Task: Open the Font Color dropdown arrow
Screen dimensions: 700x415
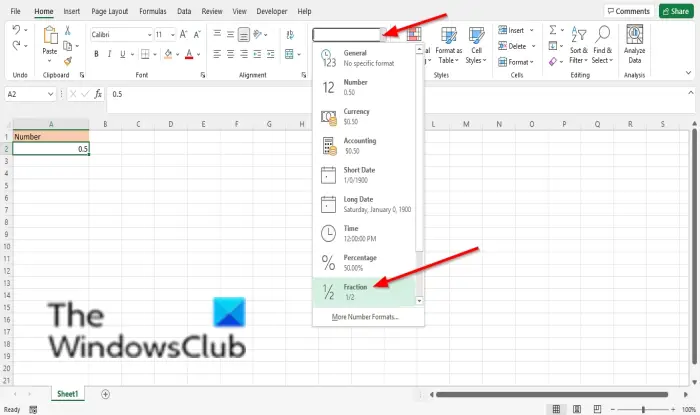Action: (199, 54)
